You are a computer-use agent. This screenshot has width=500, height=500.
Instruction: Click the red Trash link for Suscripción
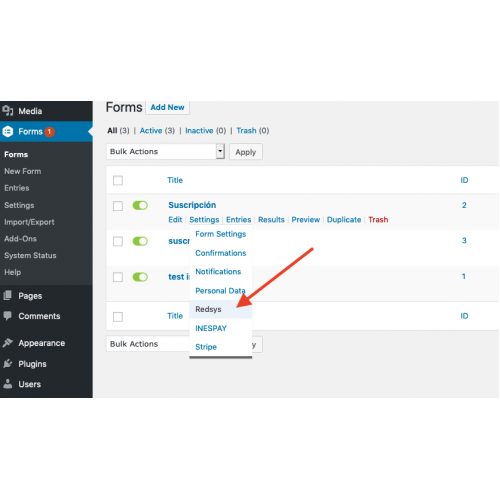378,219
